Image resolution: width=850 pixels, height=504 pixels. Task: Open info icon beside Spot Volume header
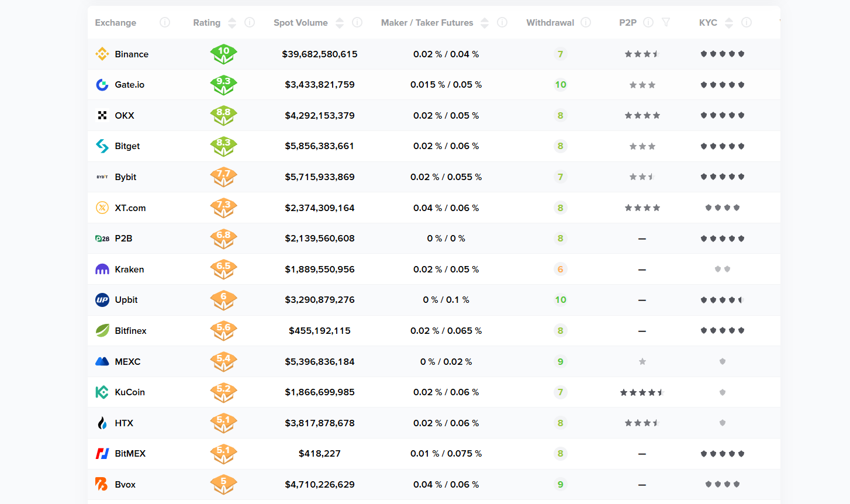coord(357,22)
